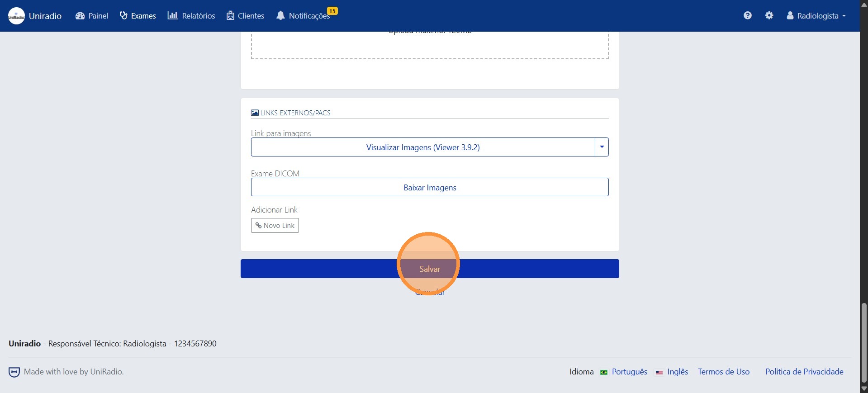Navigate to Clientes page

pyautogui.click(x=246, y=16)
